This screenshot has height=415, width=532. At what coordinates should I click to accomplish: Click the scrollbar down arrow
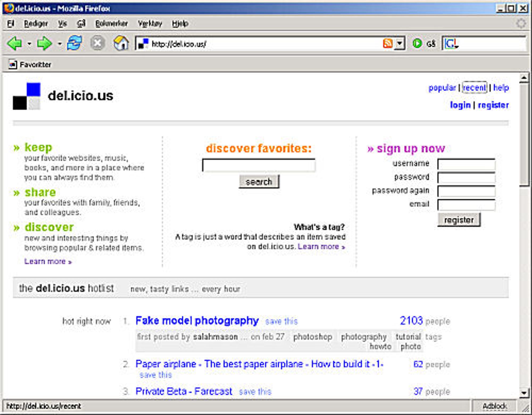[524, 393]
